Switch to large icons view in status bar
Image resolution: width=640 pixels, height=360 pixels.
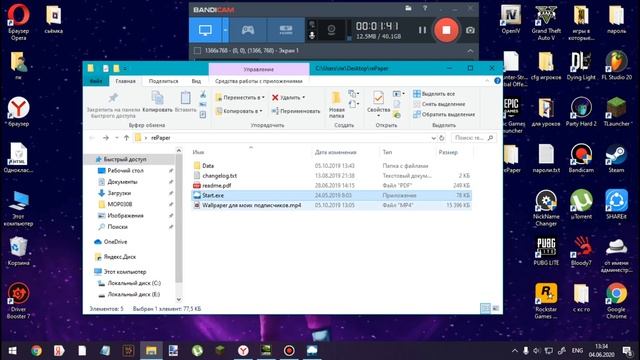point(496,309)
